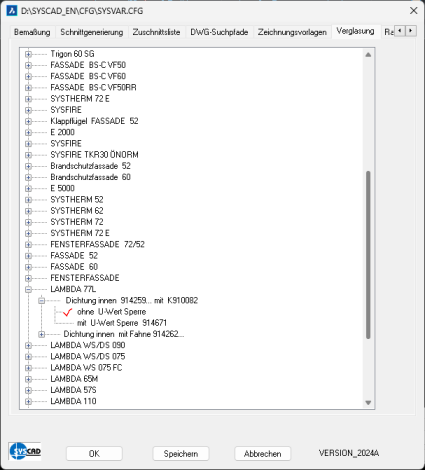Expand LAMBDA WS/DS 090 node
The width and height of the screenshot is (425, 470).
[28, 345]
